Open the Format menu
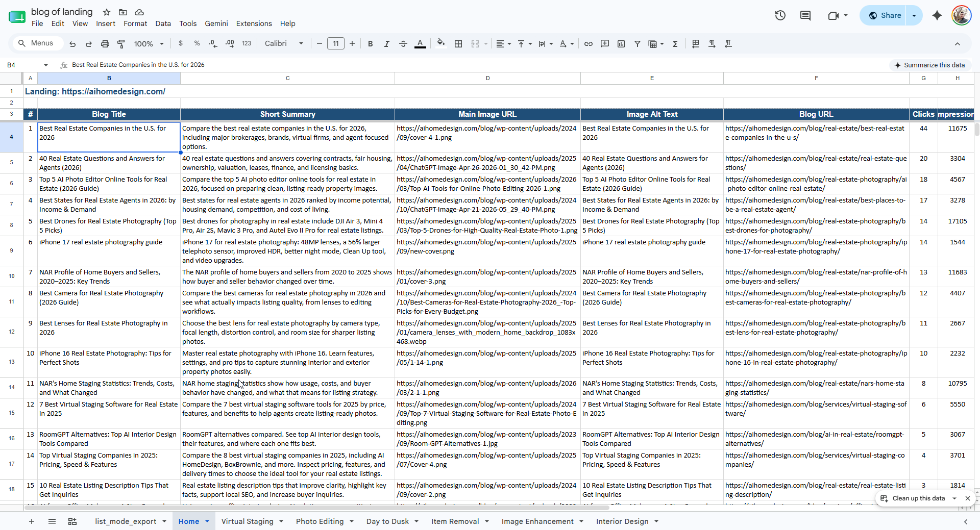 tap(135, 23)
